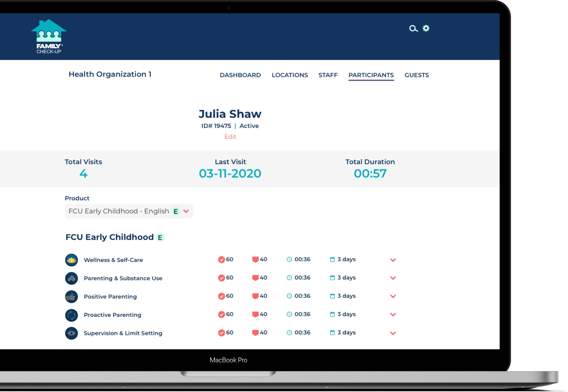Click the Parenting & Substance Use icon

pyautogui.click(x=71, y=278)
